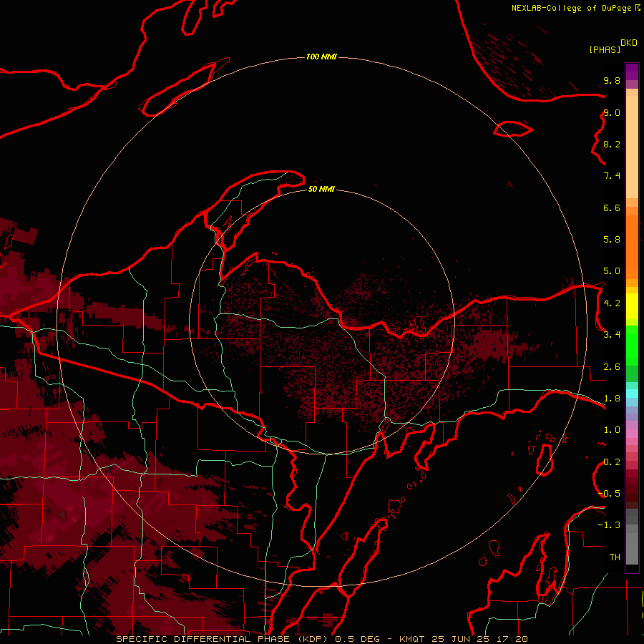644x644 pixels.
Task: Click the 1.0 scale value
Action: tap(612, 430)
